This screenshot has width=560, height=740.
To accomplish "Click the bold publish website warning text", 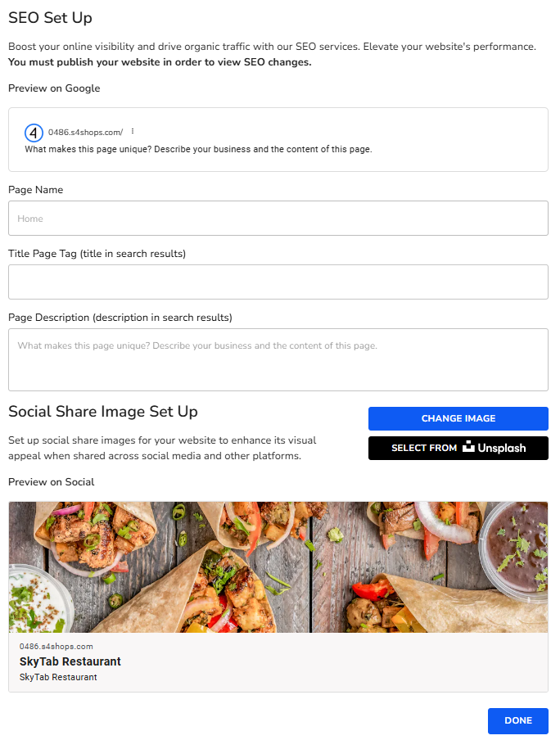I will click(x=160, y=62).
